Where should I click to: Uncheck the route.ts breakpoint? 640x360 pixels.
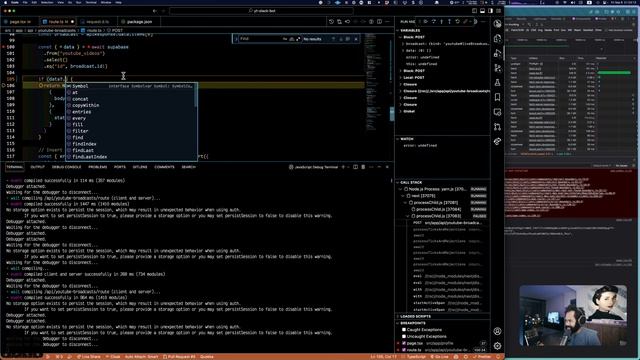pyautogui.click(x=404, y=350)
